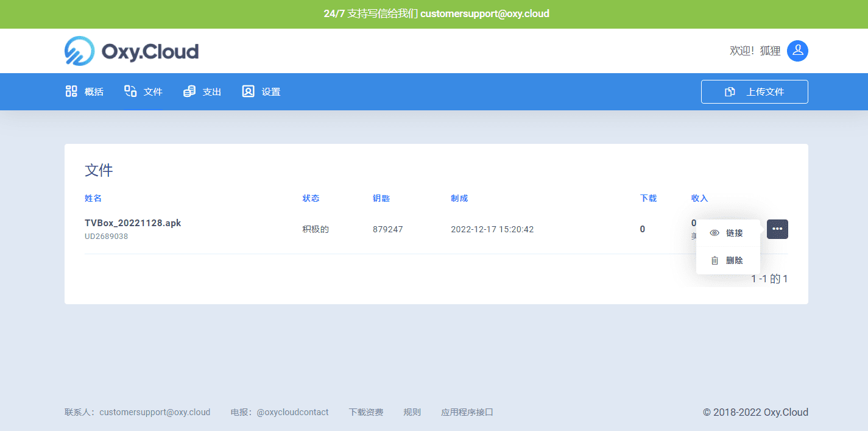The height and width of the screenshot is (431, 868).
Task: Click the 文件 files nav icon
Action: (x=130, y=91)
